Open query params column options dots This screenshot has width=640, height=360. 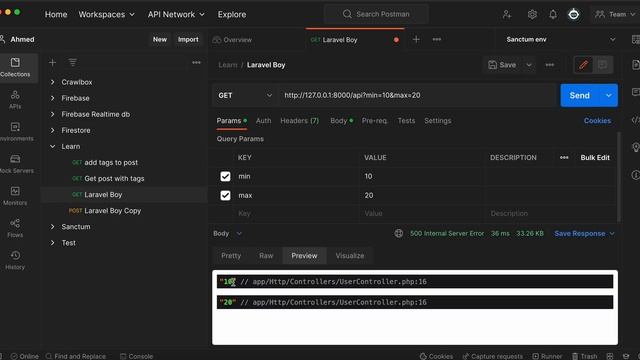(x=564, y=158)
